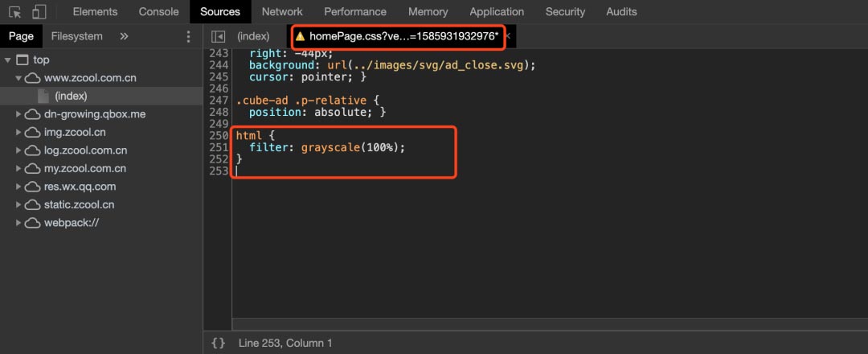Activate the inspect element picker icon

pyautogui.click(x=15, y=11)
